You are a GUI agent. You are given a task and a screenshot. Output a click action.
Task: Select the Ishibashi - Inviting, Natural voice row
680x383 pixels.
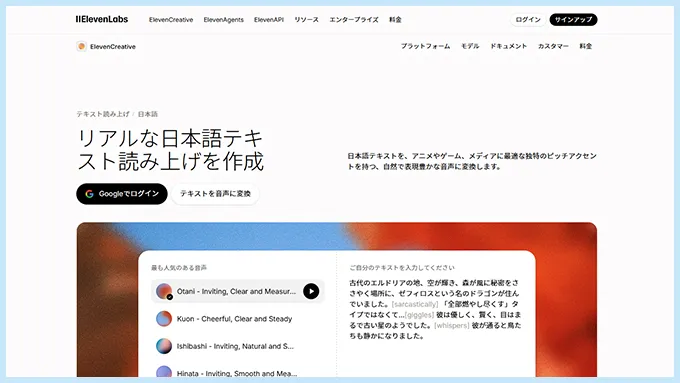238,346
